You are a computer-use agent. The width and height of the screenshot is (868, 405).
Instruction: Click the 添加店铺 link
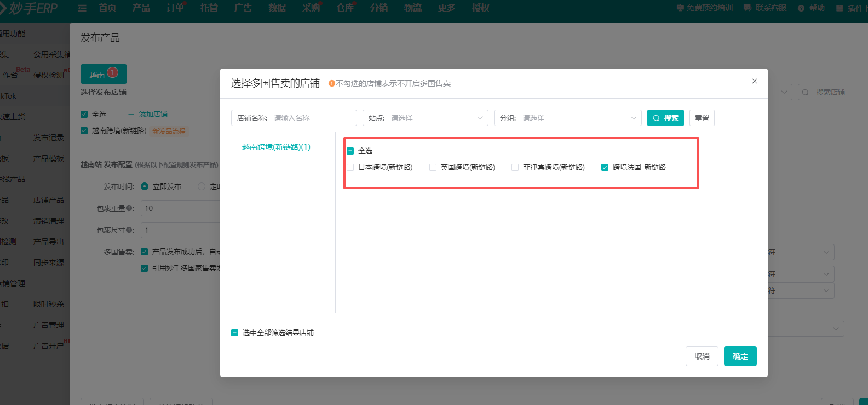click(x=153, y=114)
